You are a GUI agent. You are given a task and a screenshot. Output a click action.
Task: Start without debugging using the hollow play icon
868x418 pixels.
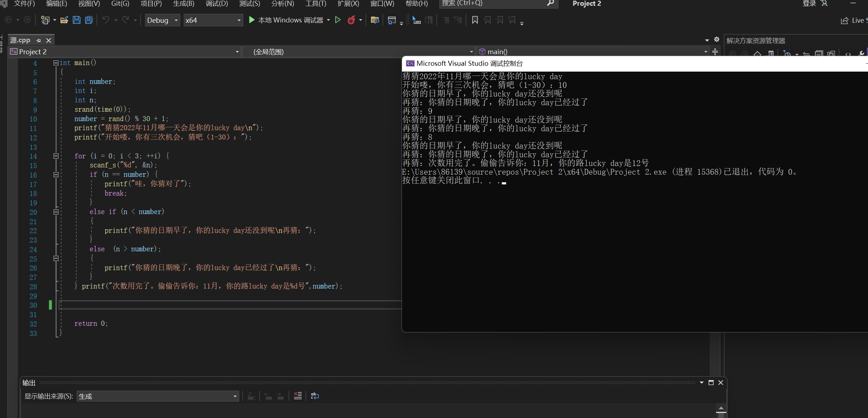[338, 20]
